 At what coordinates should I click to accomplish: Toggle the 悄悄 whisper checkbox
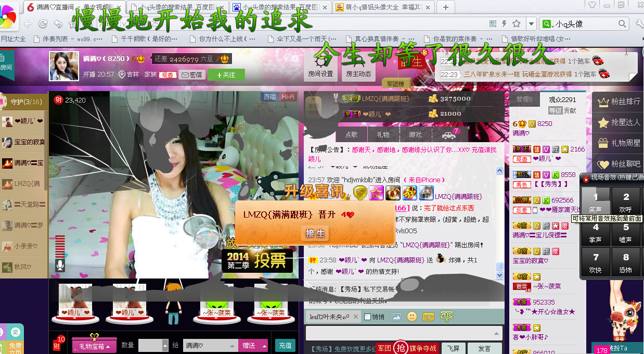click(368, 317)
